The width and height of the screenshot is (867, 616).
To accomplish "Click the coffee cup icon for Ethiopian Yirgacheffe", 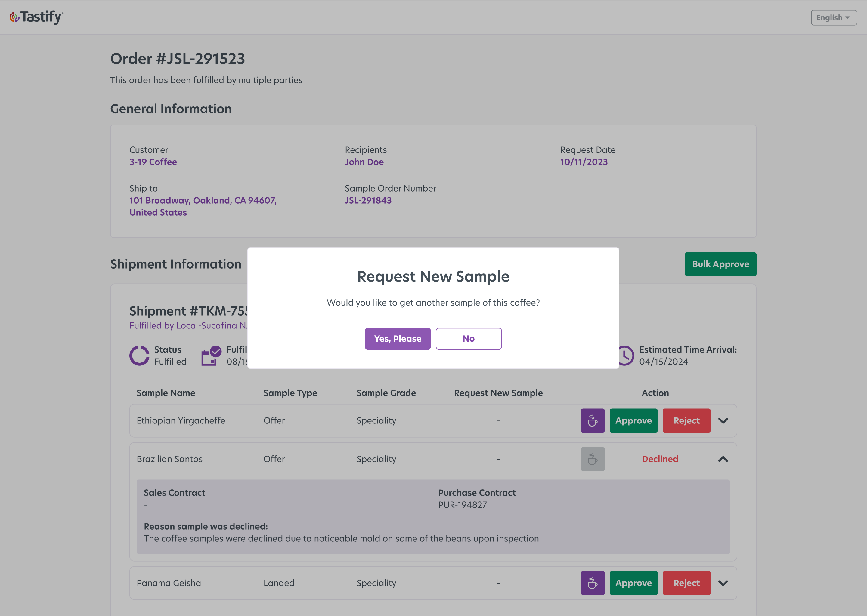I will [592, 420].
